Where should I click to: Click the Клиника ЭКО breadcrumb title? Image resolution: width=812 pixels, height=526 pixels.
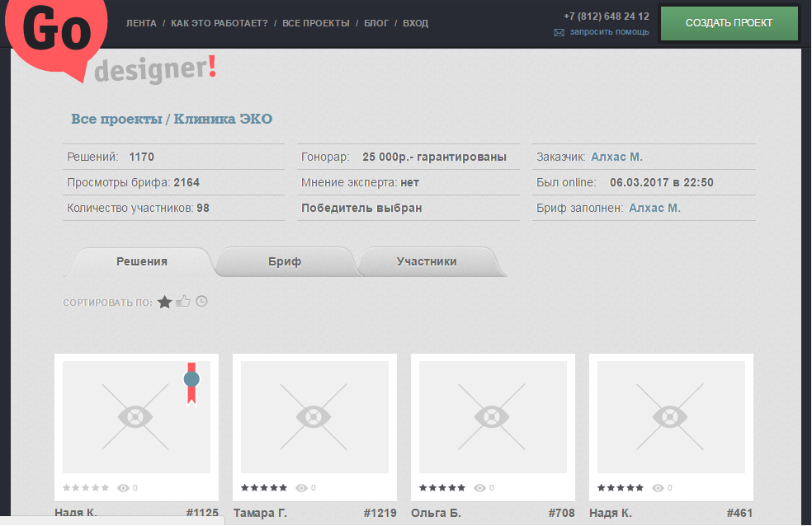(223, 119)
